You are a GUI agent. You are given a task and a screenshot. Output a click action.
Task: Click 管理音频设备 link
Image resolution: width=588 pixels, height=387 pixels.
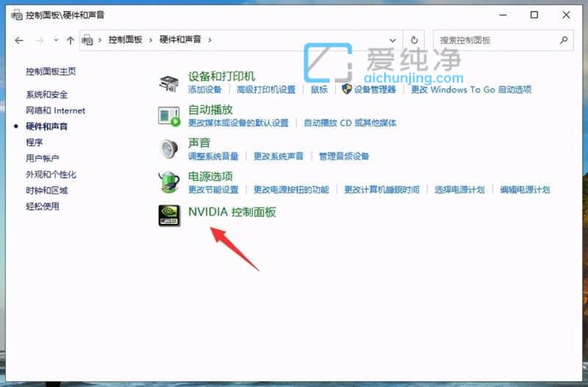coord(344,156)
